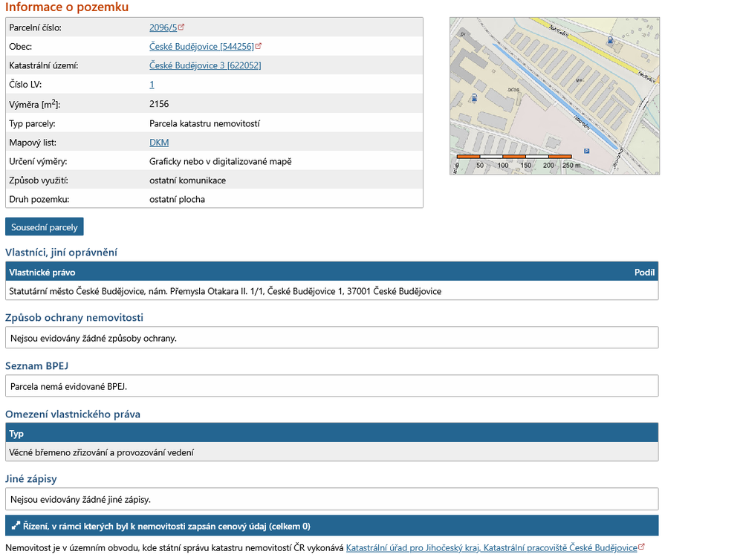Viewport: 743px width, 560px height.
Task: Click the Podíl column header
Action: tap(644, 272)
